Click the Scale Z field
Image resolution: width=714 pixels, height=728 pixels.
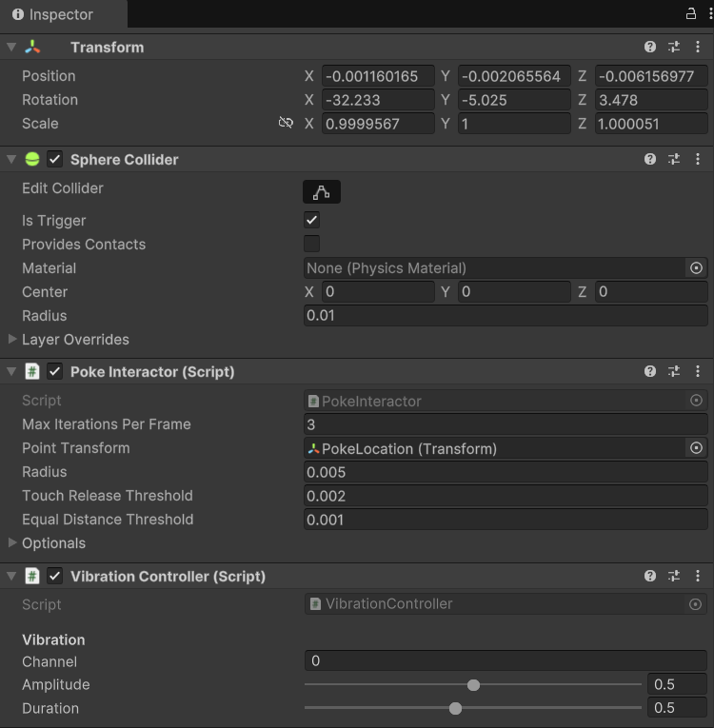(x=651, y=124)
